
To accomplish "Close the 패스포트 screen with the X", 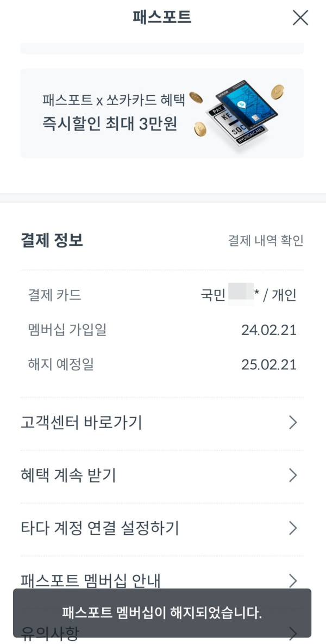I will [299, 18].
